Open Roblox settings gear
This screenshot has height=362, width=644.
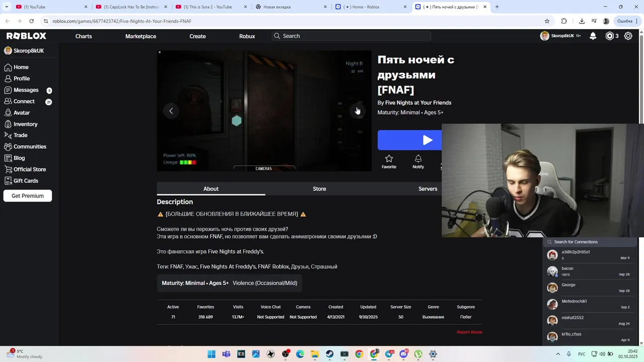point(628,36)
